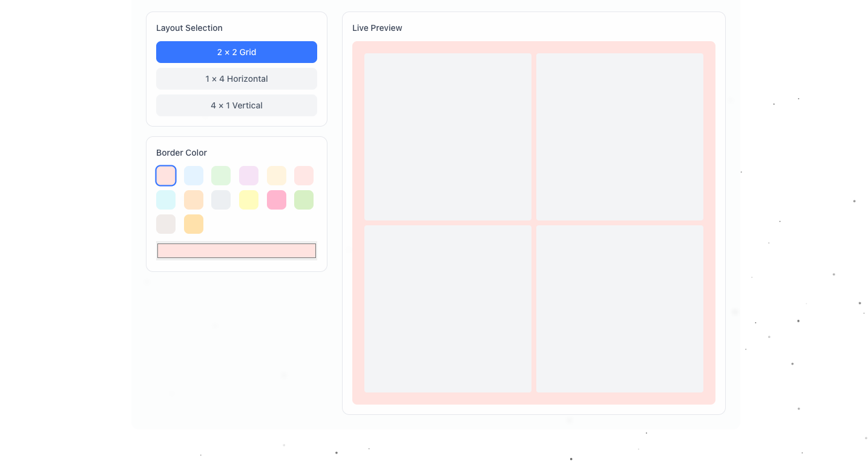
Task: Open the custom color picker bar
Action: click(237, 251)
